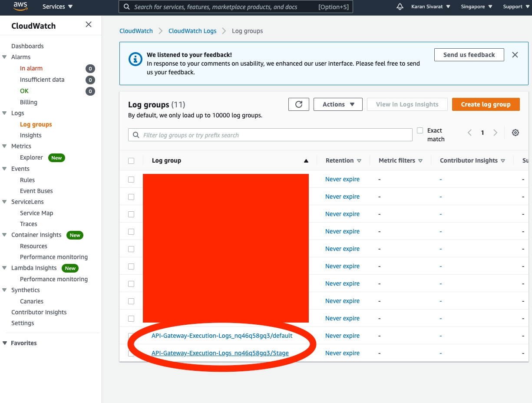Click Insufficient data count badge
532x403 pixels.
90,80
